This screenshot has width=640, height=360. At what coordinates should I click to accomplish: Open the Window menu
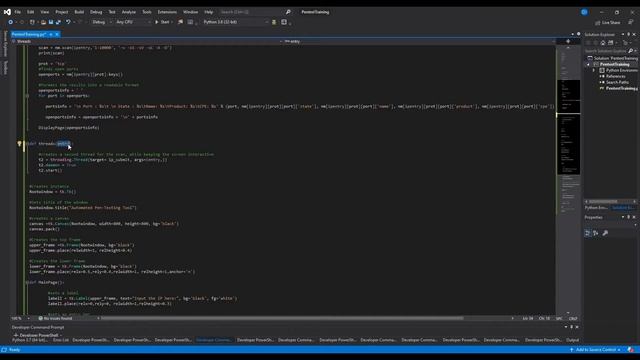[190, 12]
